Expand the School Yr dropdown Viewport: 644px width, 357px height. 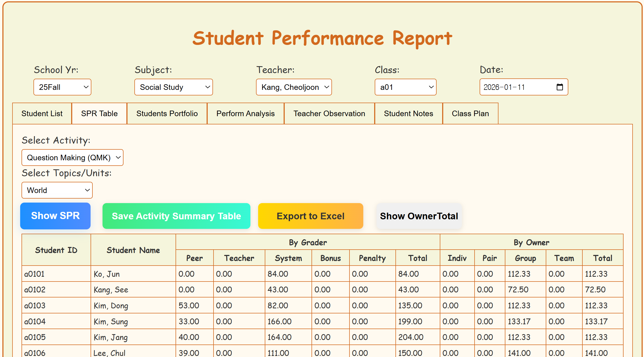pyautogui.click(x=62, y=87)
